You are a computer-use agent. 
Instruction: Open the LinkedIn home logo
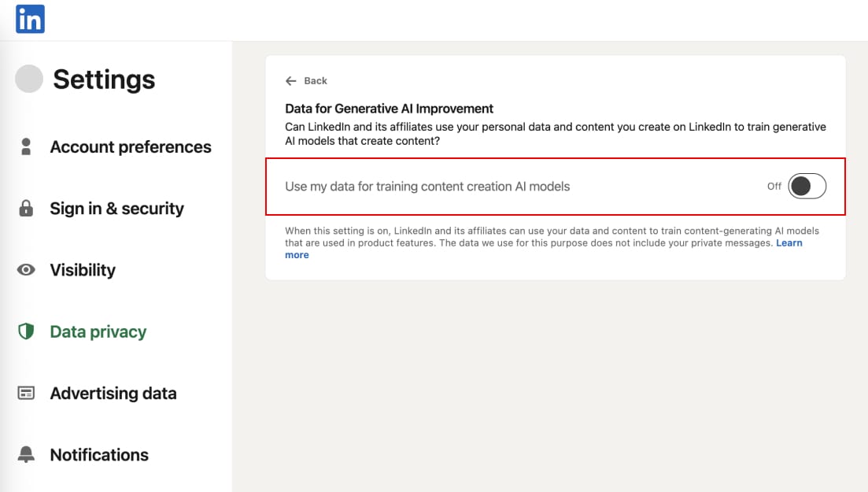(x=30, y=19)
